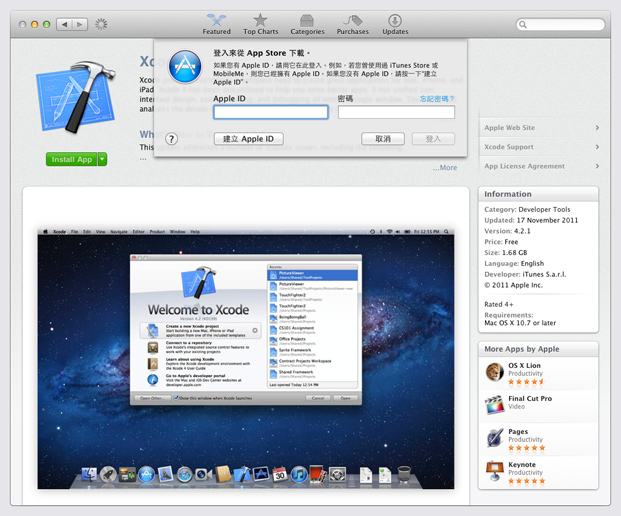Click the Install App button

tap(72, 159)
